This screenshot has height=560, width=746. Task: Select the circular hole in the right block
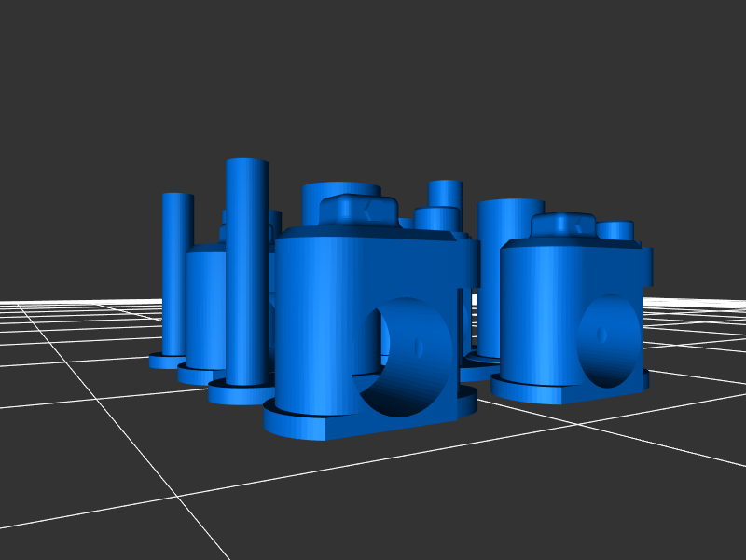(608, 340)
